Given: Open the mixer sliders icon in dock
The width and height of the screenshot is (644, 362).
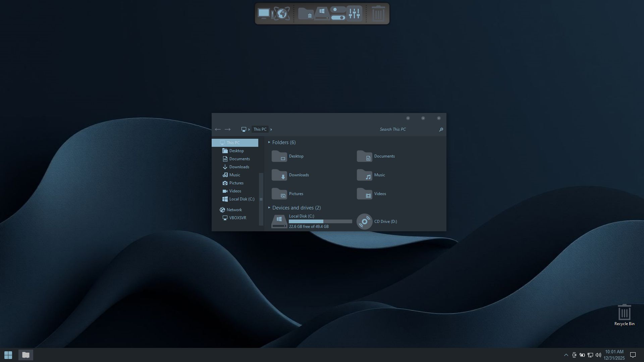Looking at the screenshot, I should point(354,14).
